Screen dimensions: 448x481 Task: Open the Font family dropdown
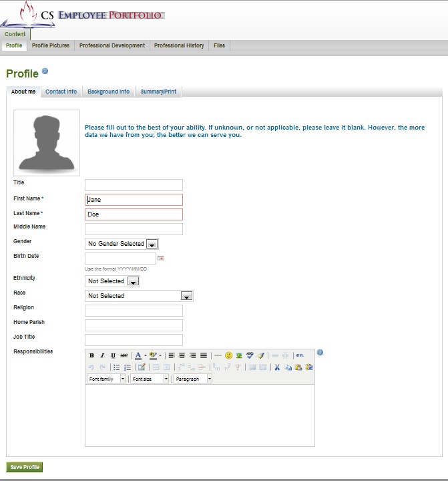[123, 379]
